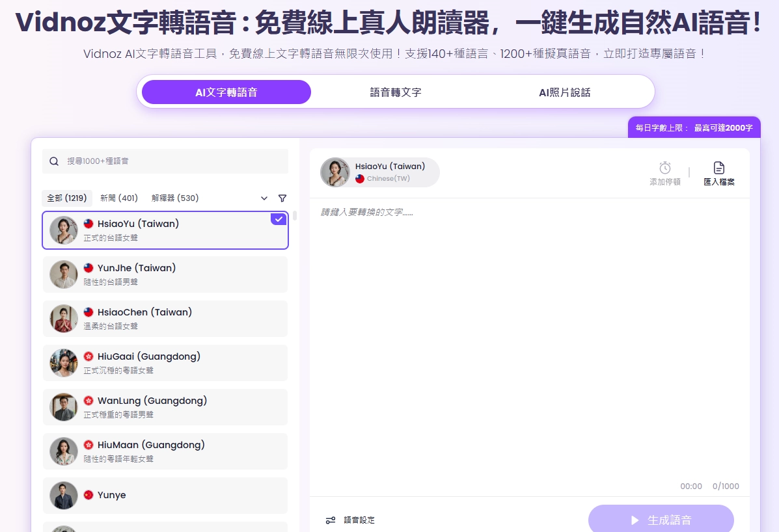Click description 正式穩重的粵語男聲
This screenshot has width=779, height=532.
click(x=118, y=414)
